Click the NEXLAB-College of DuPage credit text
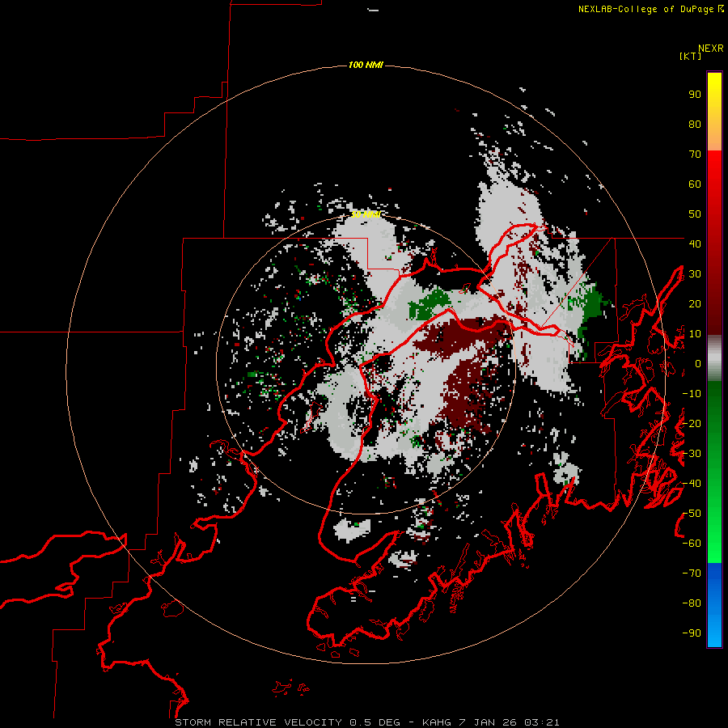The height and width of the screenshot is (728, 728). coord(651,9)
